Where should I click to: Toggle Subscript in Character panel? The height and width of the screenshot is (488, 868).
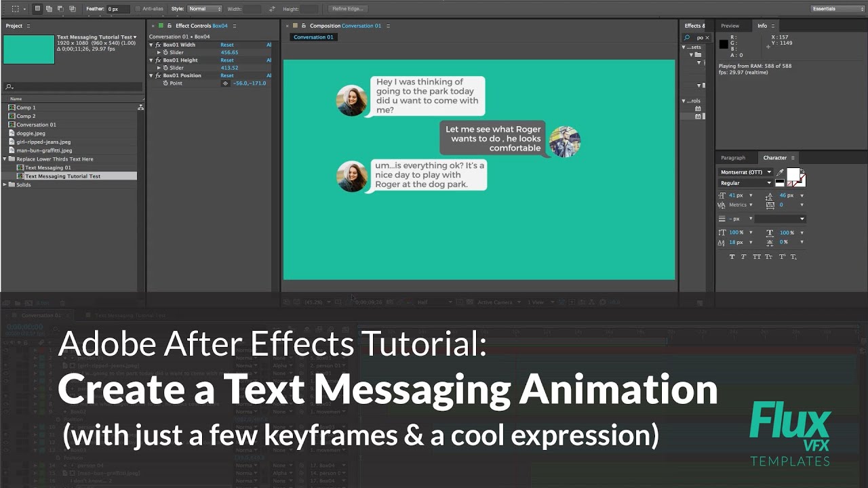click(793, 257)
